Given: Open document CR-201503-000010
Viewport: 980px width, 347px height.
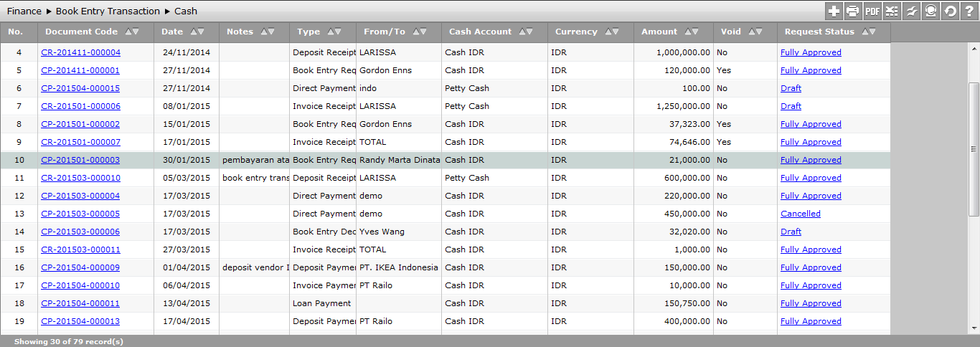Looking at the screenshot, I should (x=81, y=178).
